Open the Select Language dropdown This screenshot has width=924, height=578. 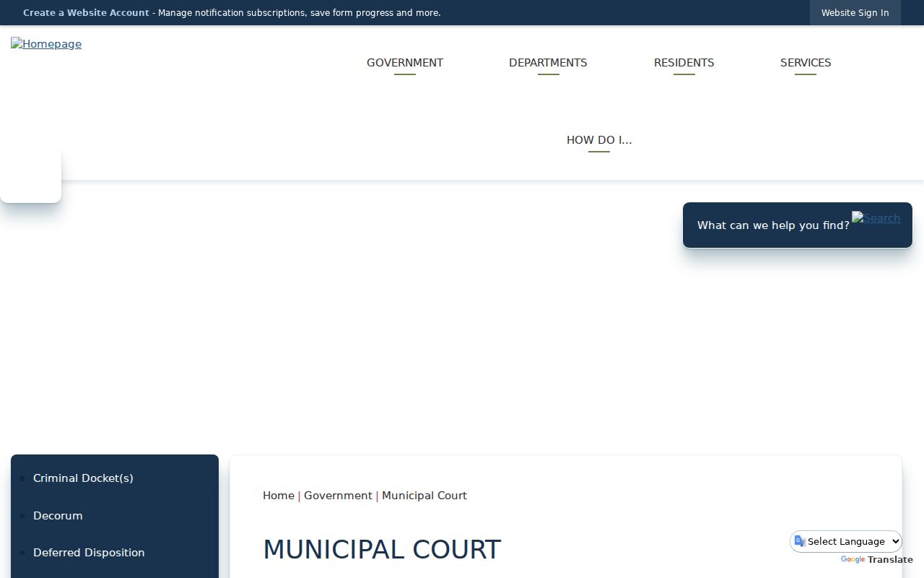pos(846,541)
